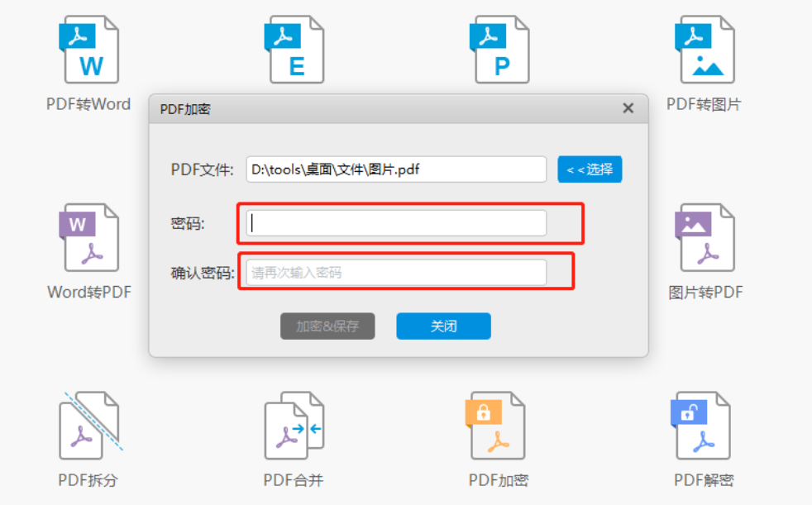812x505 pixels.
Task: Click the <<选择 file chooser button
Action: (590, 169)
